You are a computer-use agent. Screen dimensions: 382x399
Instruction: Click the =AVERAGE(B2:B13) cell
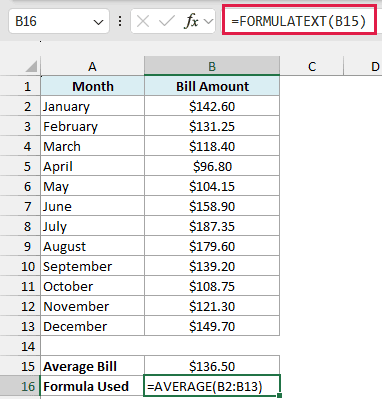point(212,386)
